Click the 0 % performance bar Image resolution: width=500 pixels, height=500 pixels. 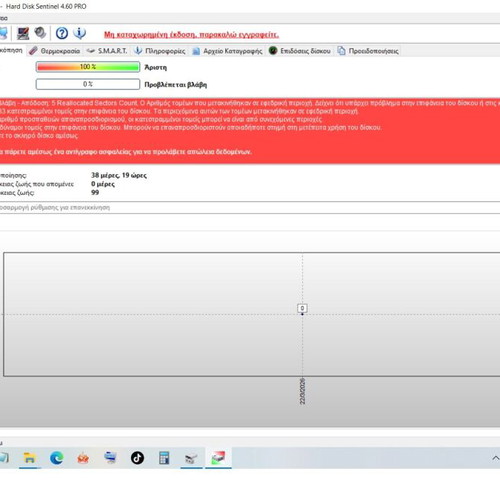point(88,84)
